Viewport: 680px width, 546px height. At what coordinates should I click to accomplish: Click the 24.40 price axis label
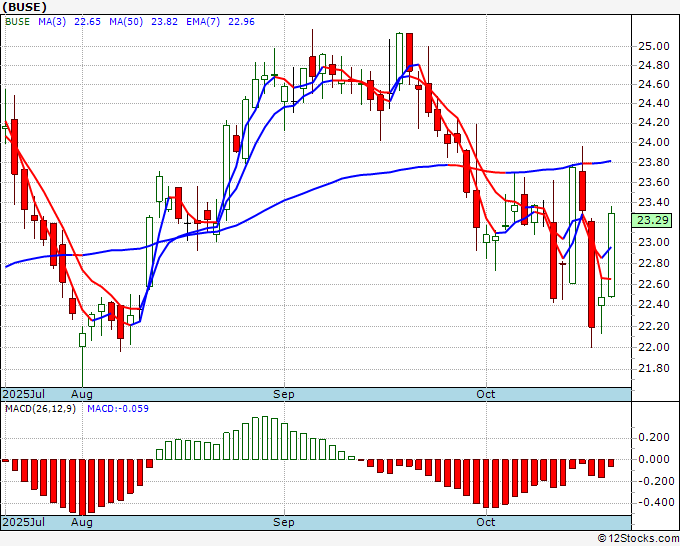point(654,104)
